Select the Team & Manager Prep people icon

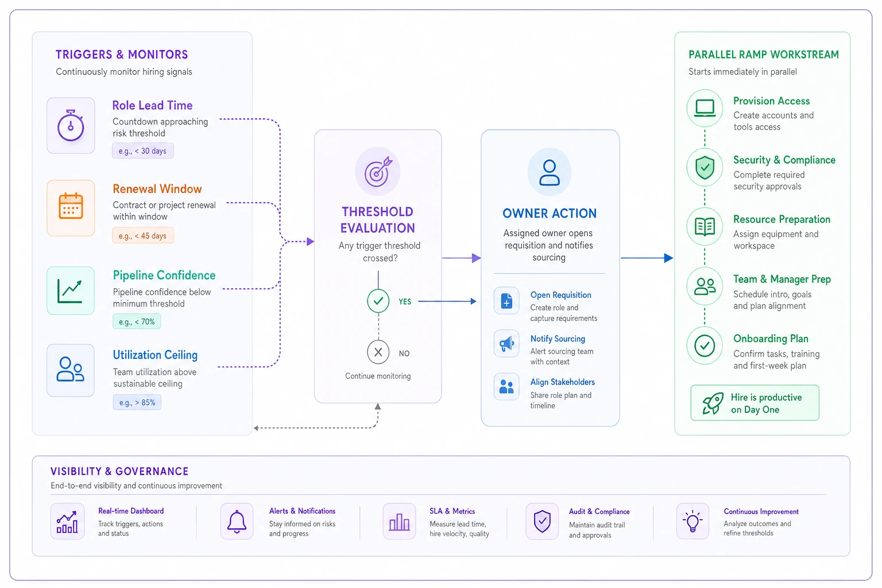coord(705,286)
